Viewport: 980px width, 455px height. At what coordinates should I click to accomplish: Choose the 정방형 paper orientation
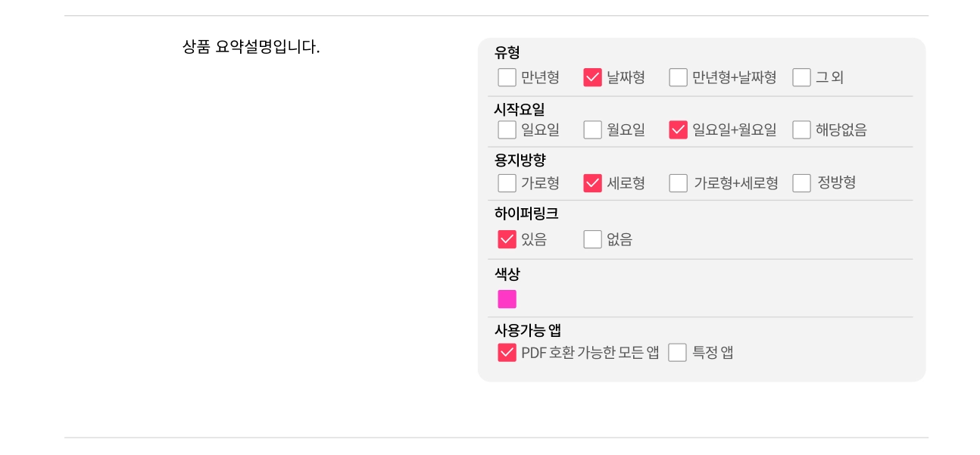point(801,183)
